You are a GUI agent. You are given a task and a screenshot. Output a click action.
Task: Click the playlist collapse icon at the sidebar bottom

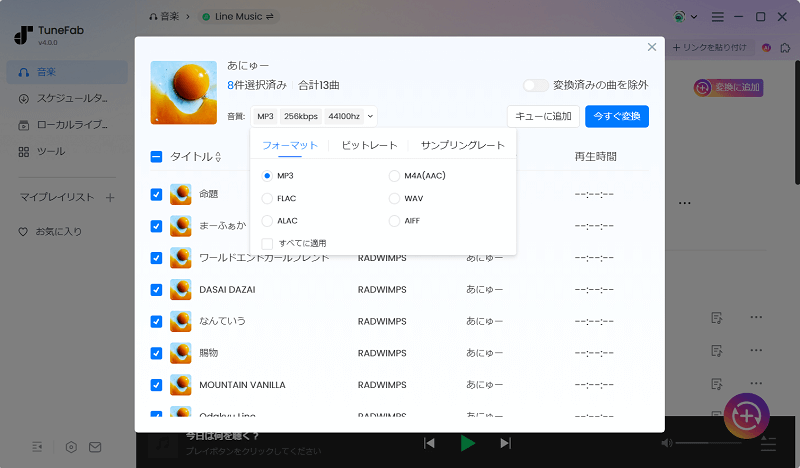tap(37, 447)
